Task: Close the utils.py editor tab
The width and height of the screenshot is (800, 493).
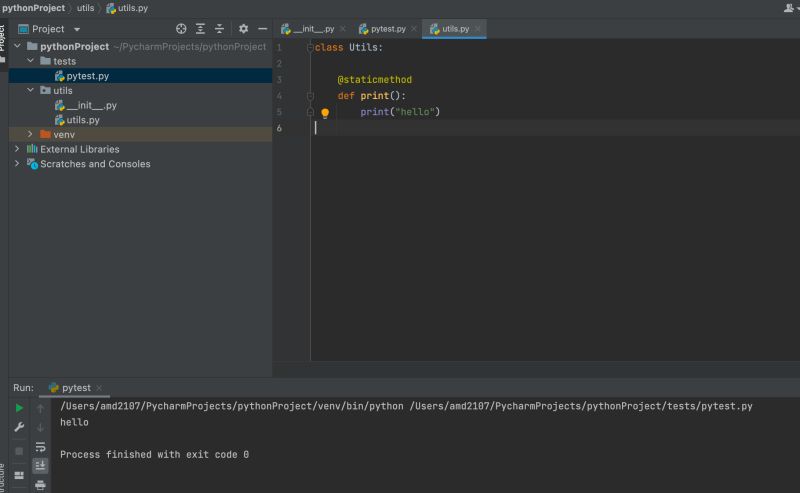Action: [478, 29]
